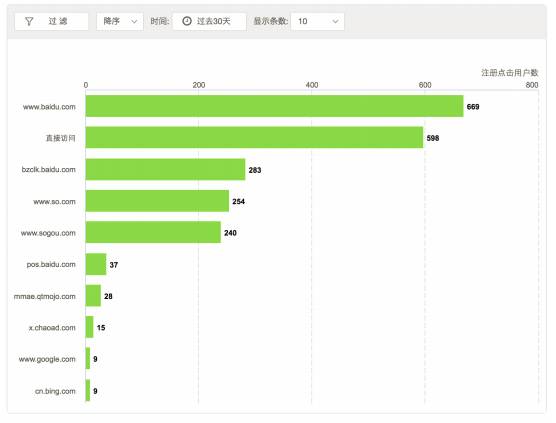The width and height of the screenshot is (556, 423).
Task: Click the www.so.com axis label
Action: click(55, 201)
